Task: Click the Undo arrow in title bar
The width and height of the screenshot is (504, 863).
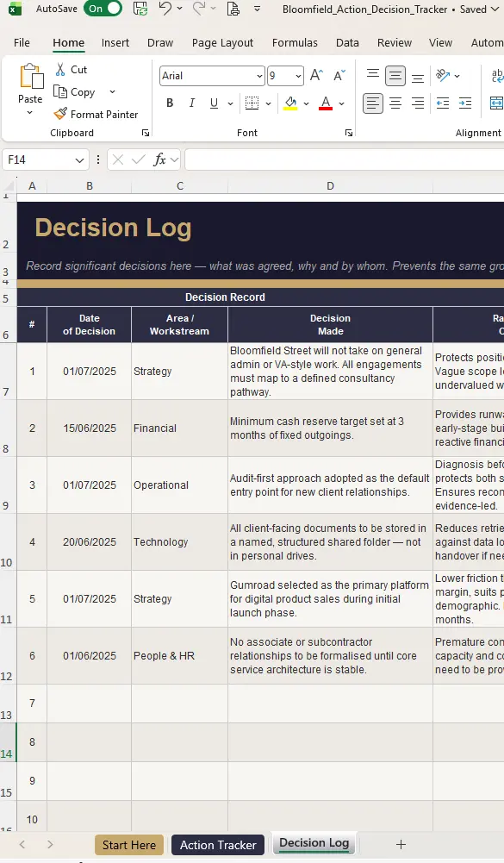Action: (x=165, y=9)
